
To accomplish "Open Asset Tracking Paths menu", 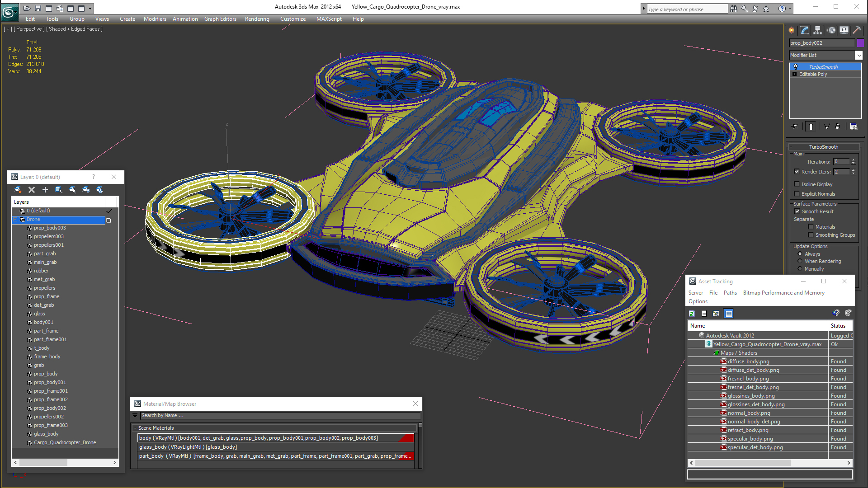I will [x=730, y=293].
